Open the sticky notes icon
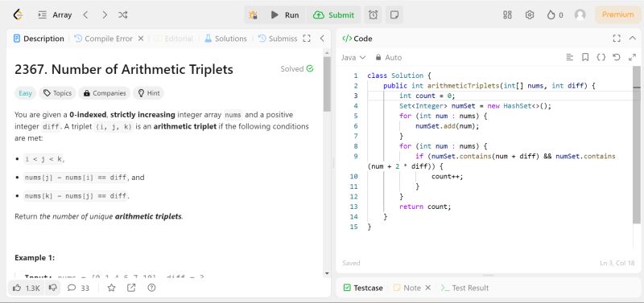The width and height of the screenshot is (644, 303). [394, 15]
